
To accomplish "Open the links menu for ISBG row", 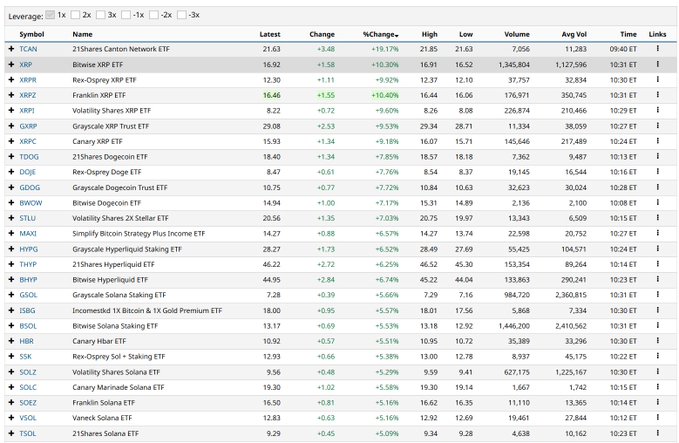I will click(x=657, y=310).
